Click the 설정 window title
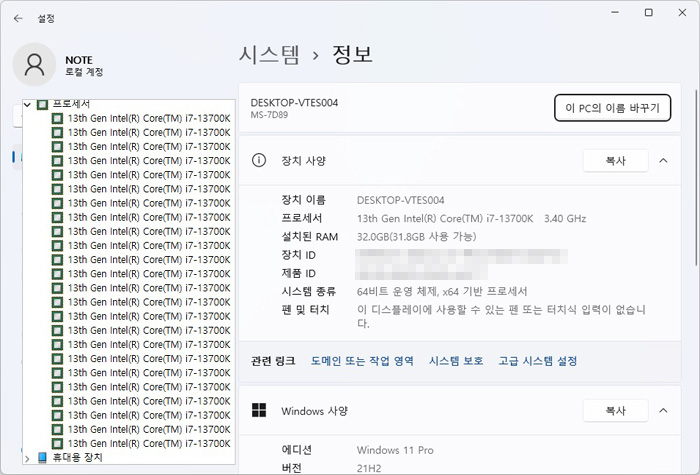The height and width of the screenshot is (475, 700). [46, 18]
